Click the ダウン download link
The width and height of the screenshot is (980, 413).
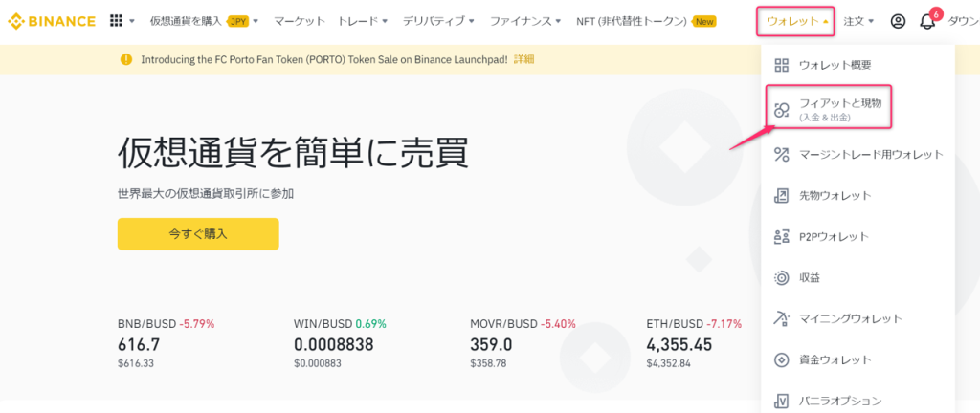click(x=964, y=21)
